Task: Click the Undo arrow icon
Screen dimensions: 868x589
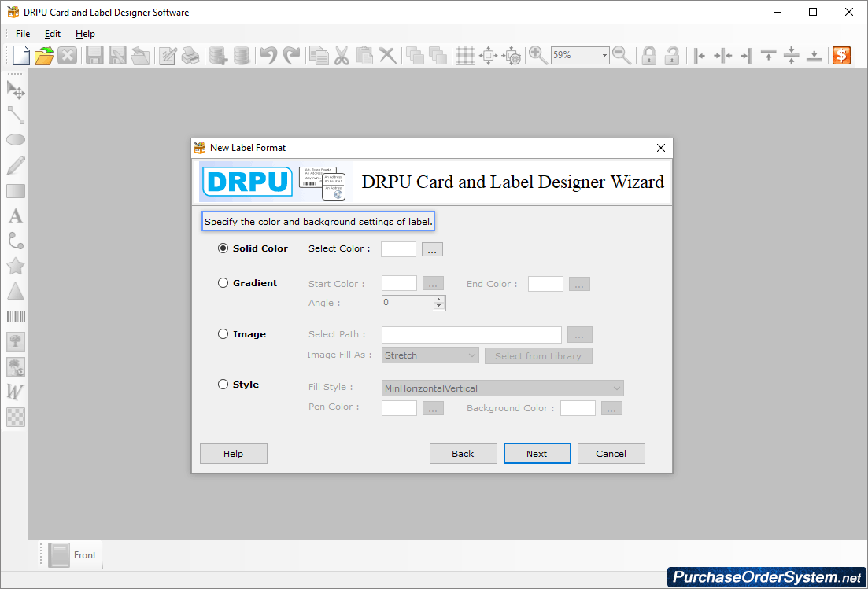Action: point(268,55)
